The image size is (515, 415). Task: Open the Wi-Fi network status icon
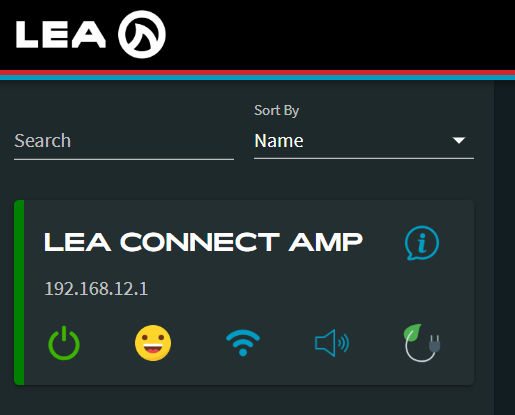(x=243, y=343)
